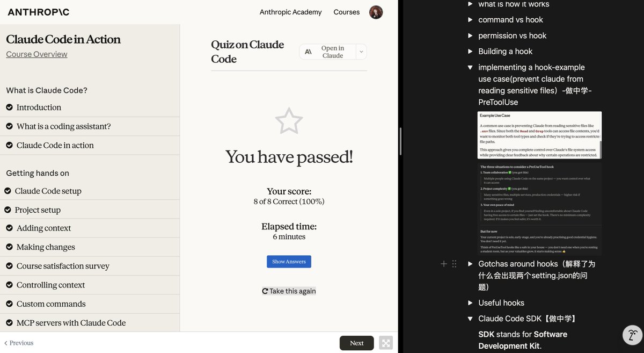Open Anthropic Academy in top navigation
The image size is (644, 353).
[290, 12]
